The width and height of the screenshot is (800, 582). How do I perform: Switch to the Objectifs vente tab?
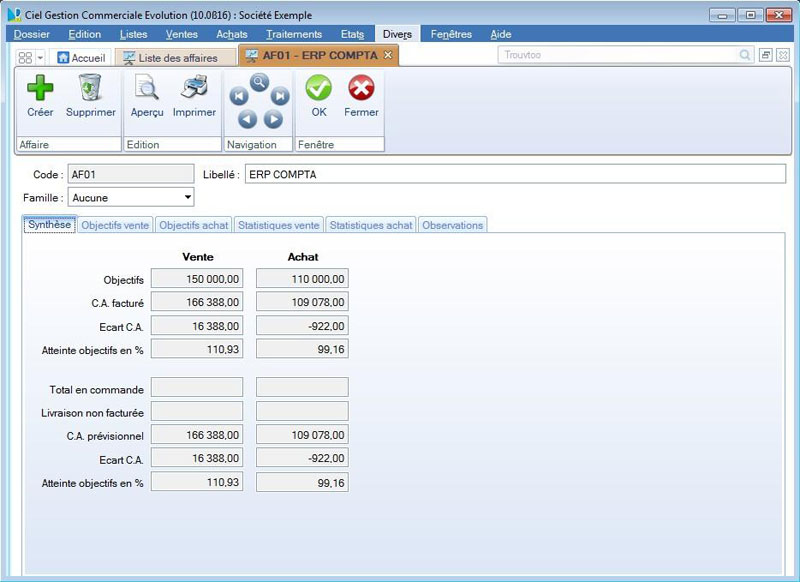coord(115,225)
